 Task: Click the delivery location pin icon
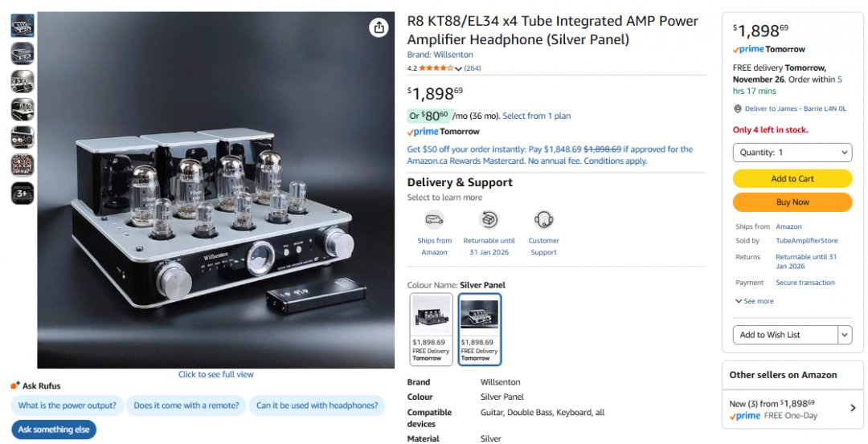pos(738,109)
